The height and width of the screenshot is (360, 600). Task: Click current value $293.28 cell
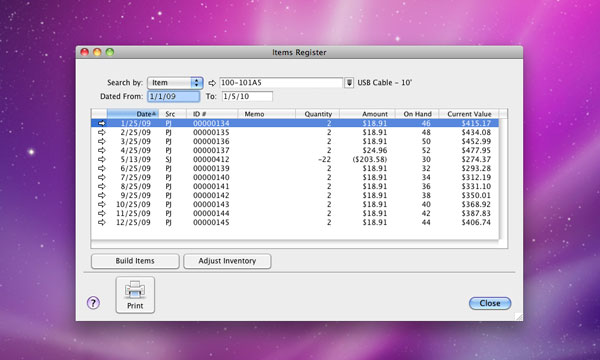(476, 168)
